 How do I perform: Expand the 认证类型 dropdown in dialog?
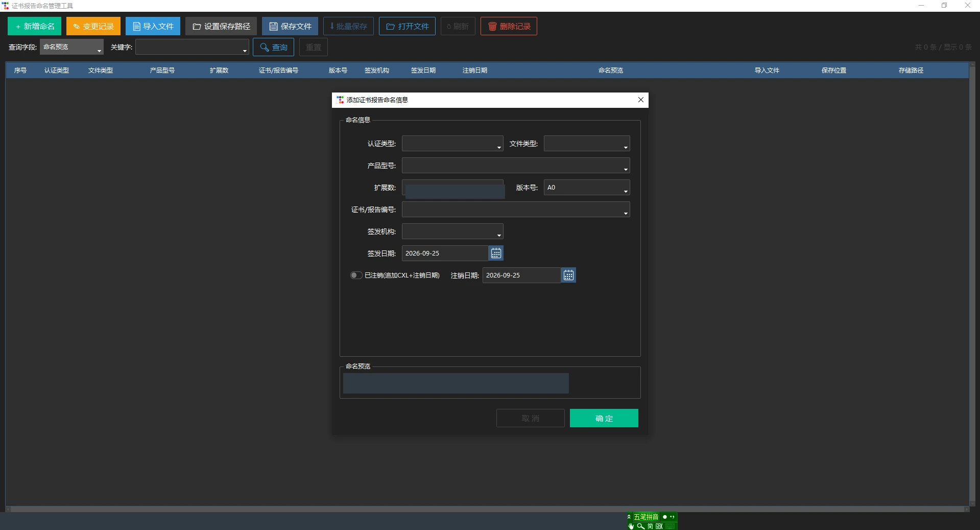pyautogui.click(x=452, y=144)
